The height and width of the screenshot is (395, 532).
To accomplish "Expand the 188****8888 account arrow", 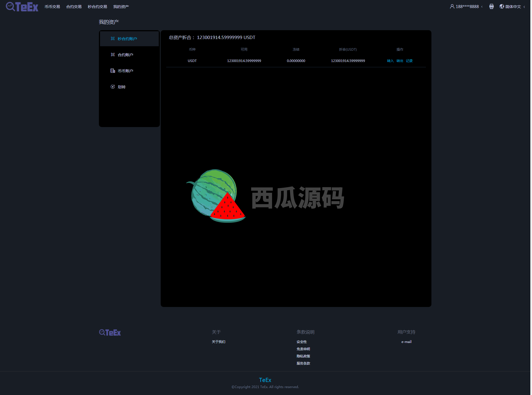I will click(482, 7).
